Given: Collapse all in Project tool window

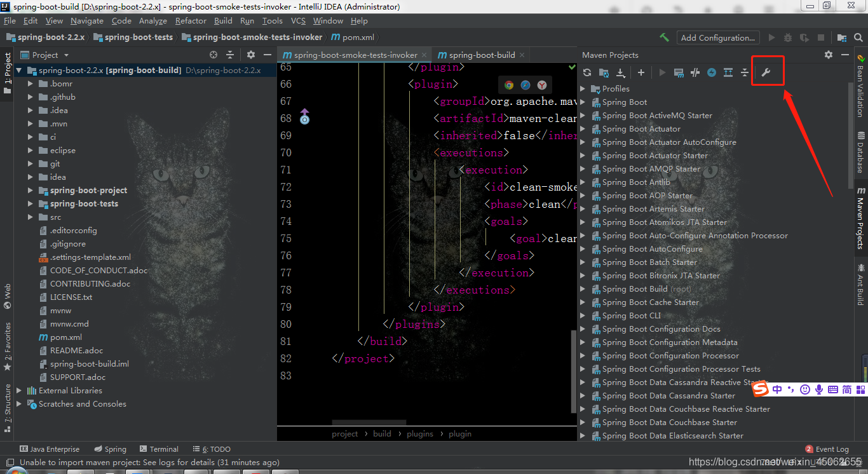Looking at the screenshot, I should click(x=230, y=55).
